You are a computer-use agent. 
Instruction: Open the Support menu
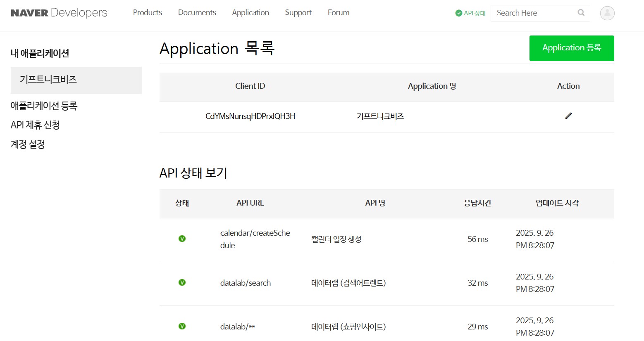[298, 13]
